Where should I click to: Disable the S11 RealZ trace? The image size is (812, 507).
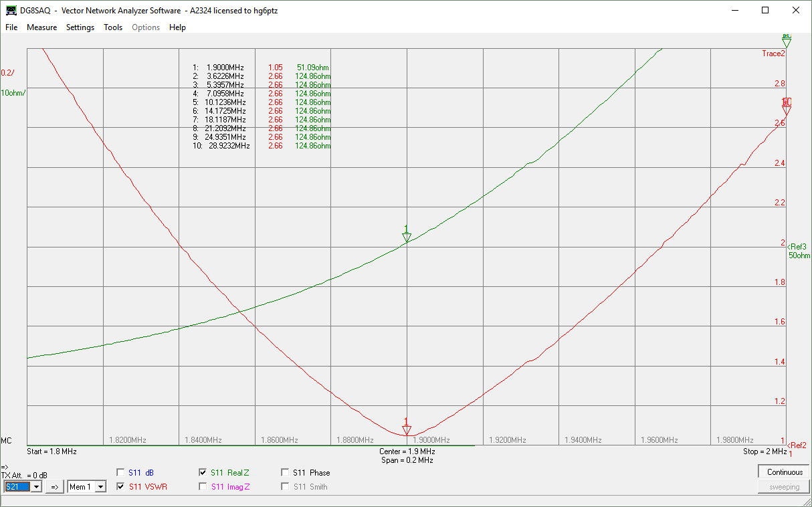(x=203, y=472)
